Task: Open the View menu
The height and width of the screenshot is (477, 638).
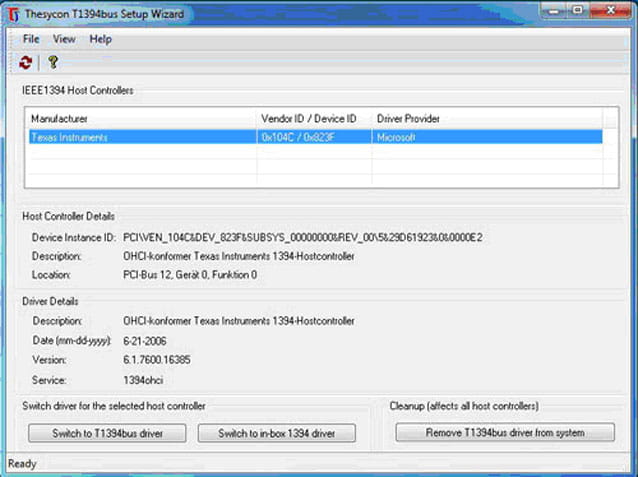Action: [64, 39]
